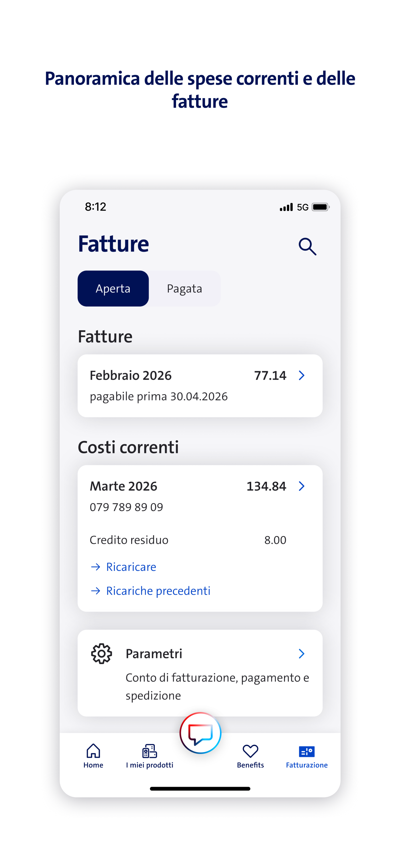Select the Aperta invoices filter

pos(113,288)
